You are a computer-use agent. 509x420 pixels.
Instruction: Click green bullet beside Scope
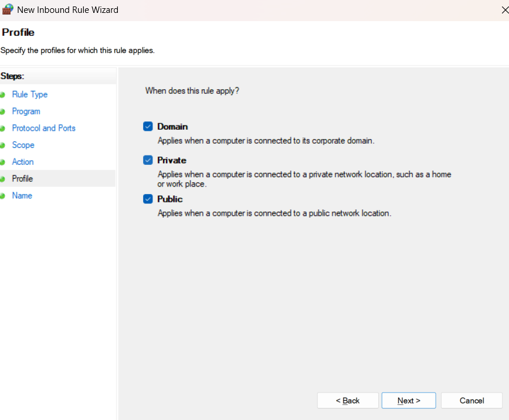coord(2,145)
